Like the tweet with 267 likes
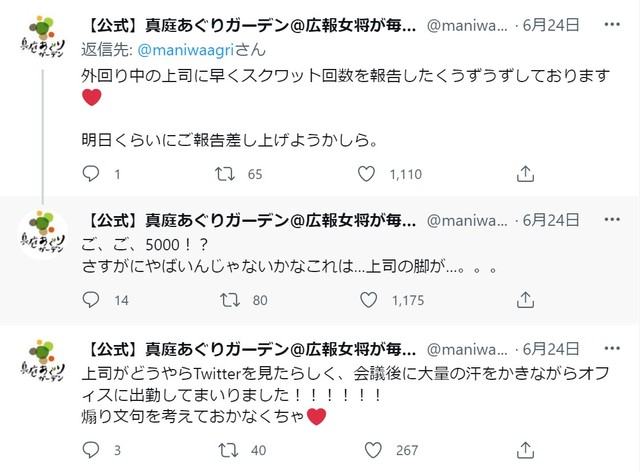 pyautogui.click(x=367, y=449)
